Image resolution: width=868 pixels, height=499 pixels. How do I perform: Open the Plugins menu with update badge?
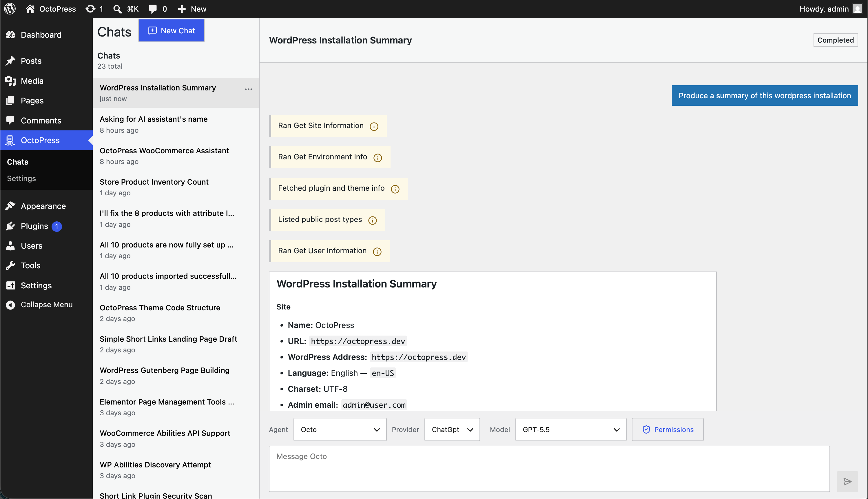pos(46,226)
